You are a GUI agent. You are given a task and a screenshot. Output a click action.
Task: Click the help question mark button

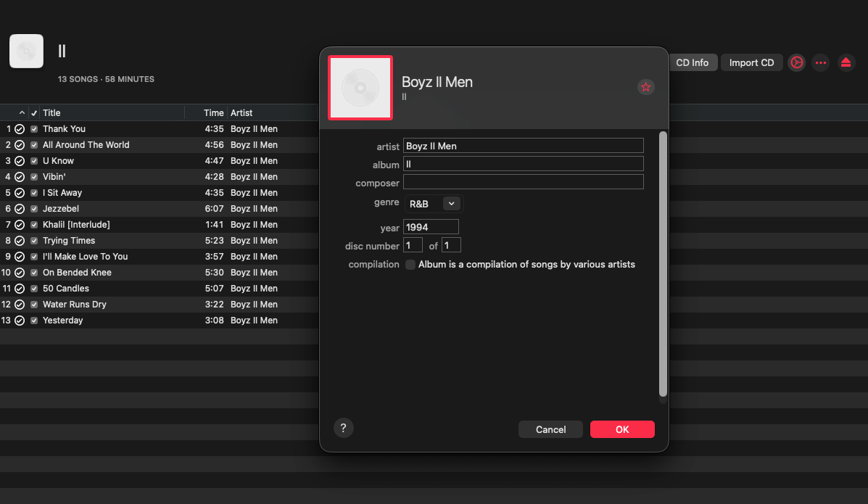point(343,428)
